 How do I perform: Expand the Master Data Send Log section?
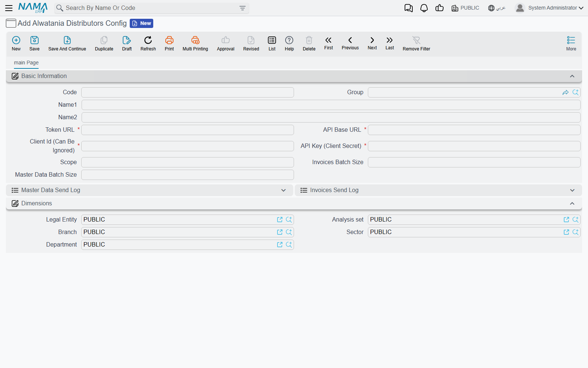[283, 190]
